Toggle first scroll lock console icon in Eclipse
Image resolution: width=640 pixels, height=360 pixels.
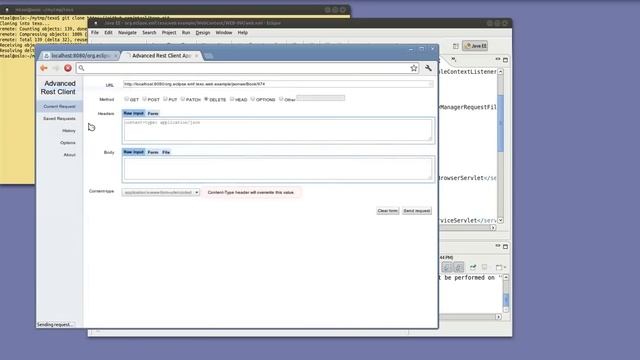pos(447,267)
